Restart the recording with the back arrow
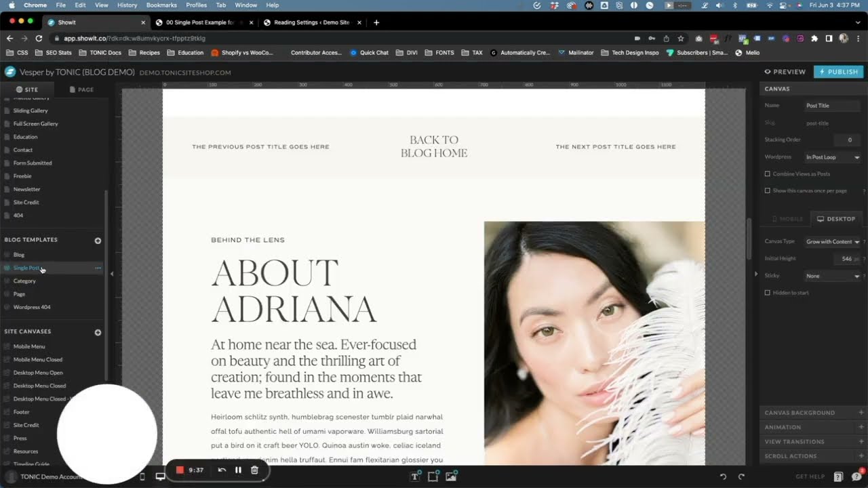This screenshot has width=868, height=488. [x=222, y=470]
